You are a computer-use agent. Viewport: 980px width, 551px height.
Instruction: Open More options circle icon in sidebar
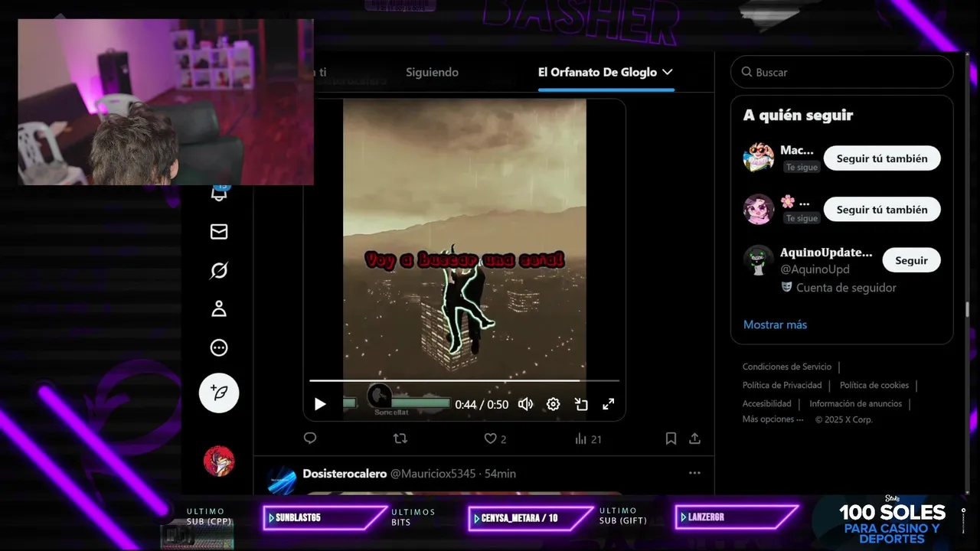click(219, 347)
